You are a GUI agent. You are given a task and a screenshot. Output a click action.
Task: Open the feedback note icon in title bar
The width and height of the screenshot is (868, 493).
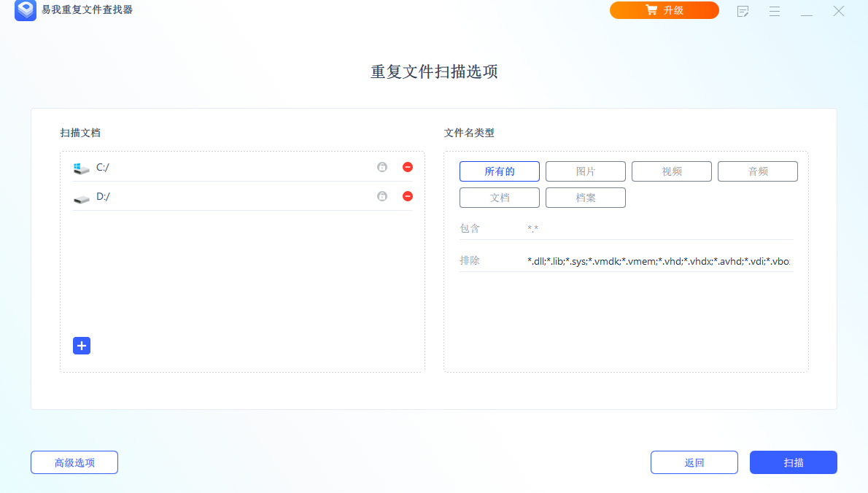click(743, 11)
